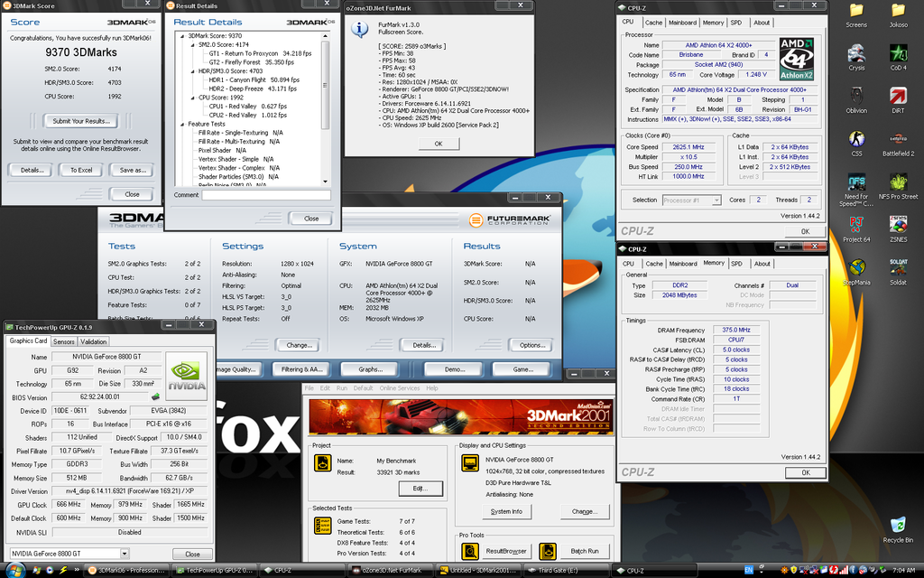Click the Selected Tests icon in 3DMark2001

(x=322, y=526)
